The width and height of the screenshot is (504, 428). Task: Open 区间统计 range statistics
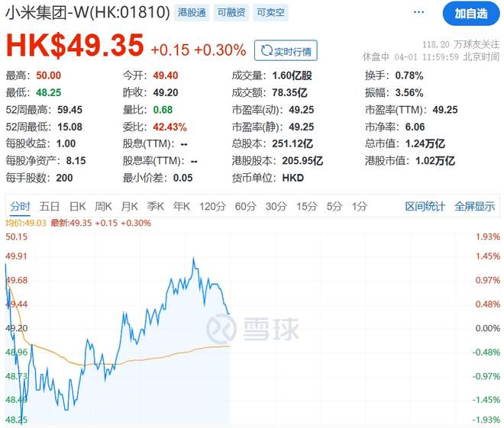tap(425, 206)
